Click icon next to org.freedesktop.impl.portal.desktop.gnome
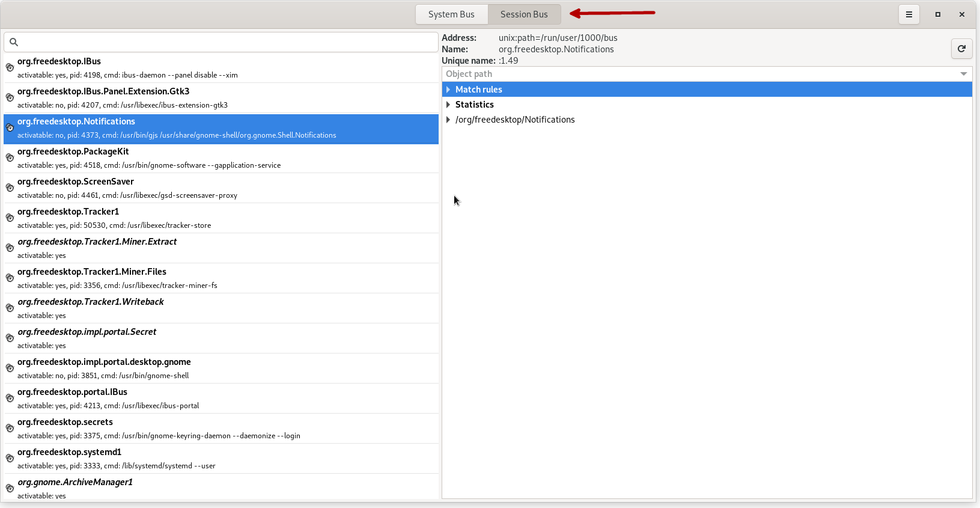This screenshot has height=508, width=980. point(10,368)
